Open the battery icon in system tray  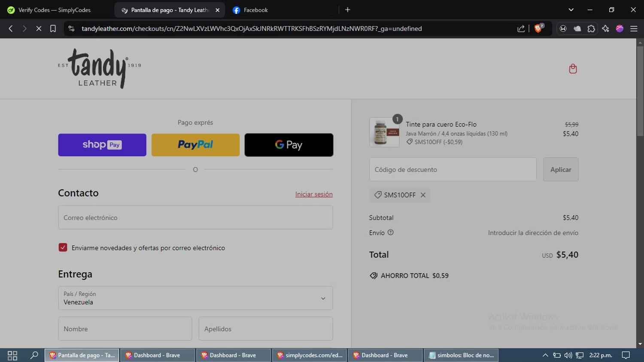[x=557, y=356]
